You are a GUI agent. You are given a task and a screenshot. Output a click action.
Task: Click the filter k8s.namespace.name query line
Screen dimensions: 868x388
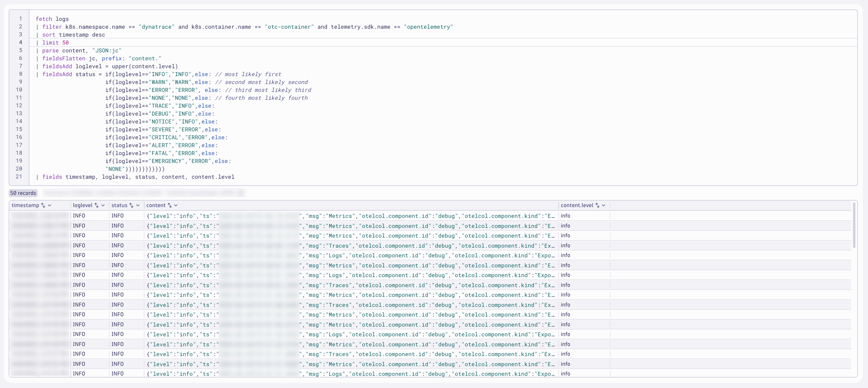click(244, 27)
